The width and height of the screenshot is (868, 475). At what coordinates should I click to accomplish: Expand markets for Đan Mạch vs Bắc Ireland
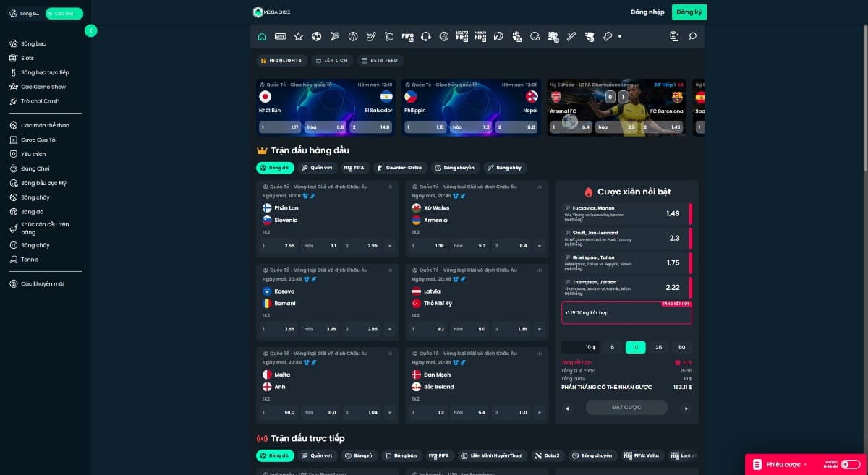coord(540,412)
